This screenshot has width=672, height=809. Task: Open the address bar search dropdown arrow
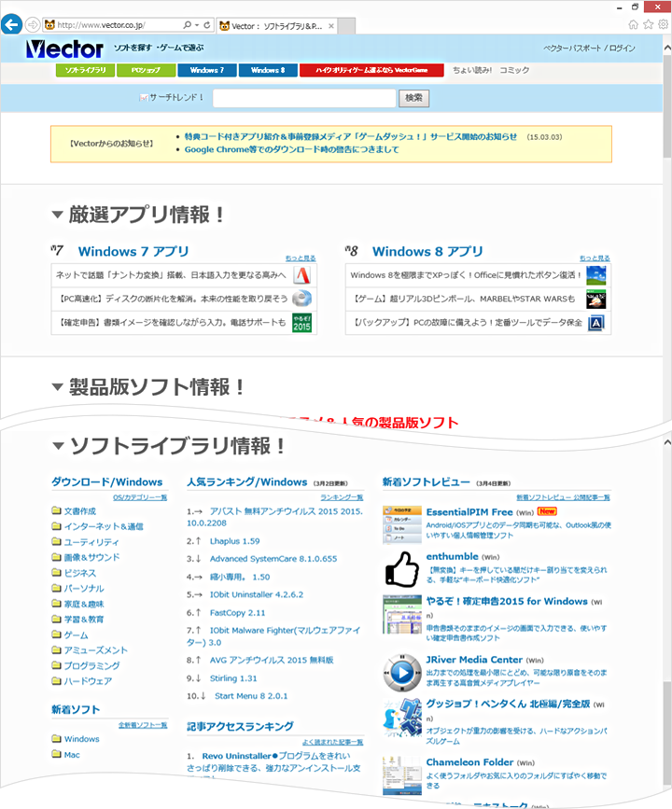click(x=197, y=25)
